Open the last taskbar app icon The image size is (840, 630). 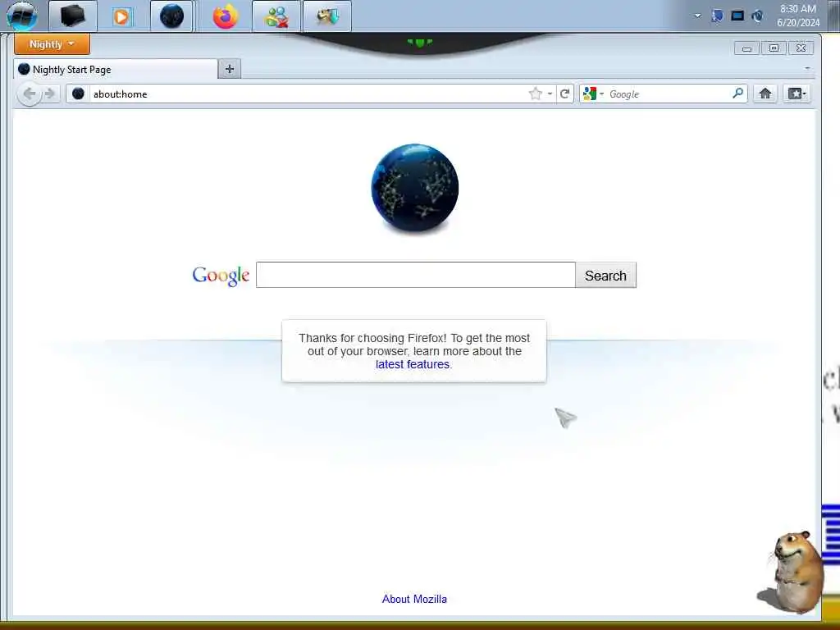(x=326, y=16)
